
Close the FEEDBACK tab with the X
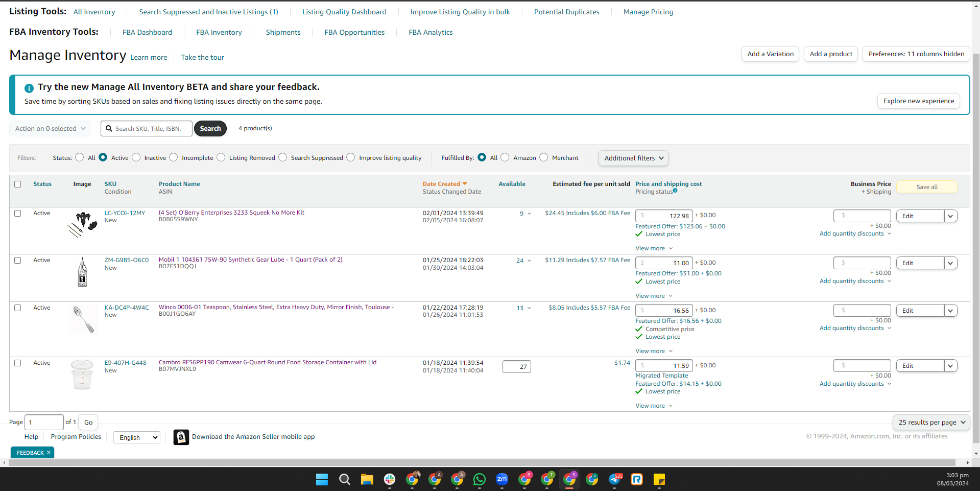[x=49, y=453]
